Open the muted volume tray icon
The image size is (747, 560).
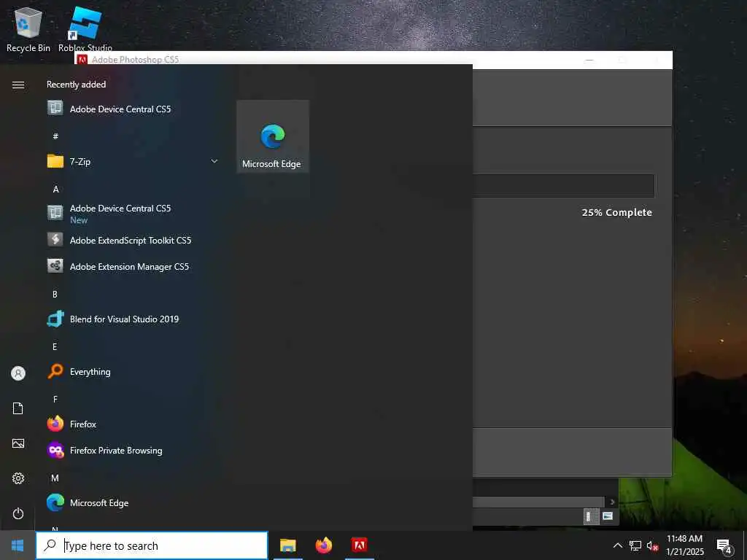[652, 545]
